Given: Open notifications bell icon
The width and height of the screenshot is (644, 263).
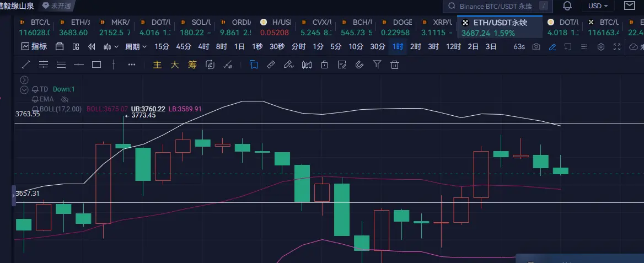Looking at the screenshot, I should 567,6.
